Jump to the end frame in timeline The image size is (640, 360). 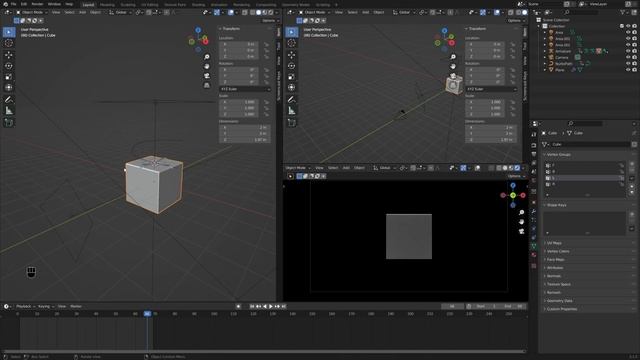(284, 306)
